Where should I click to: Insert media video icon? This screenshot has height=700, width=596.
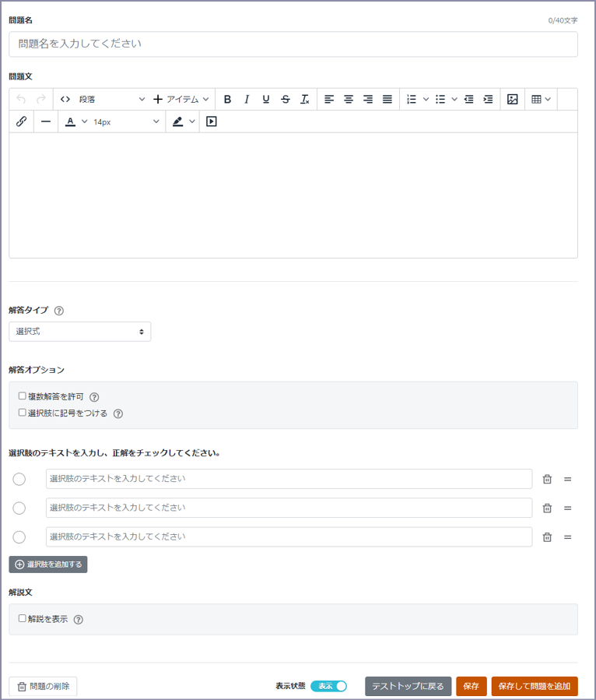pyautogui.click(x=212, y=121)
